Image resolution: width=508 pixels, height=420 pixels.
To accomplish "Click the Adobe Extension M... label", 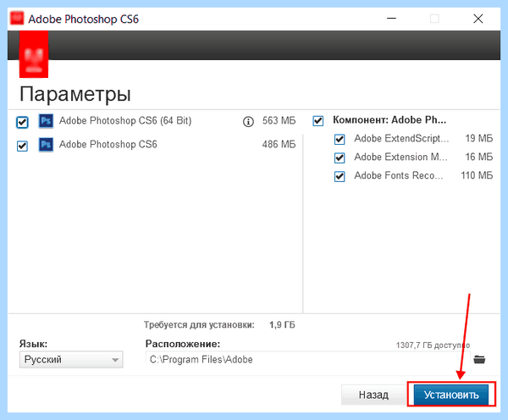I will 401,157.
